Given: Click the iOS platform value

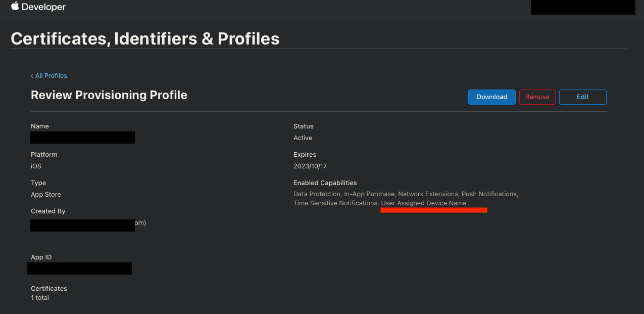Looking at the screenshot, I should coord(36,166).
